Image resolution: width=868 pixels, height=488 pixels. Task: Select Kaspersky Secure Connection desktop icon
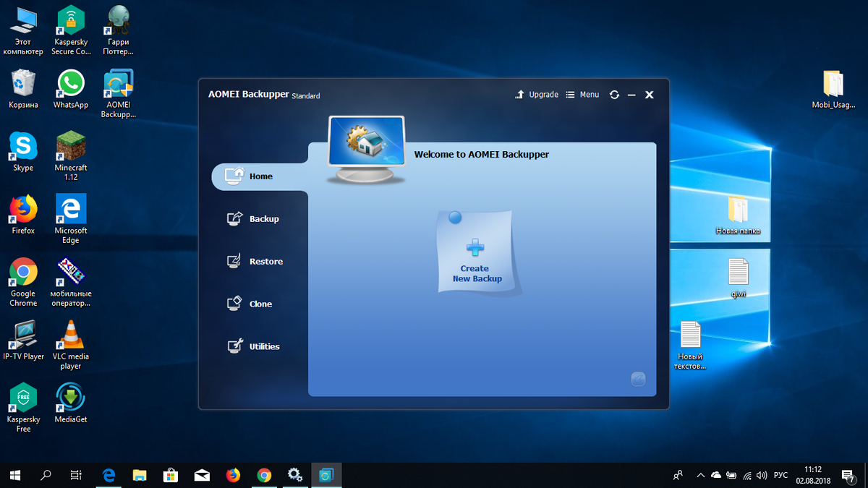[x=71, y=31]
